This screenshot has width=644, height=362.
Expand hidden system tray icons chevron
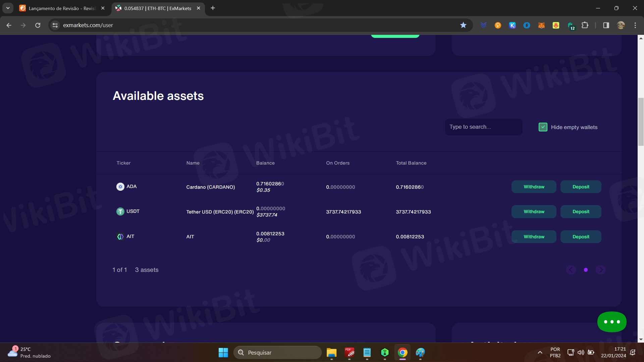pos(540,352)
